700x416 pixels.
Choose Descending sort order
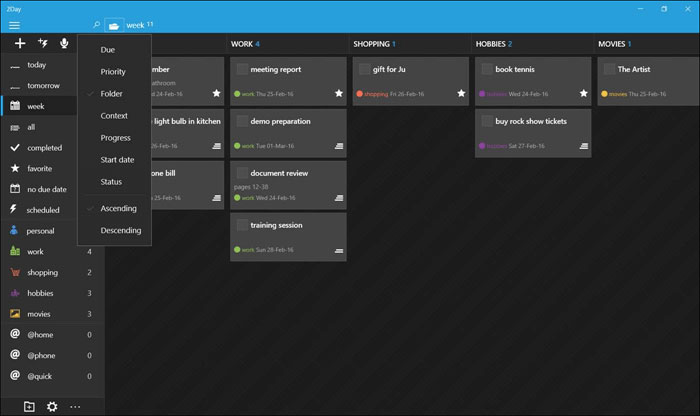[x=121, y=230]
